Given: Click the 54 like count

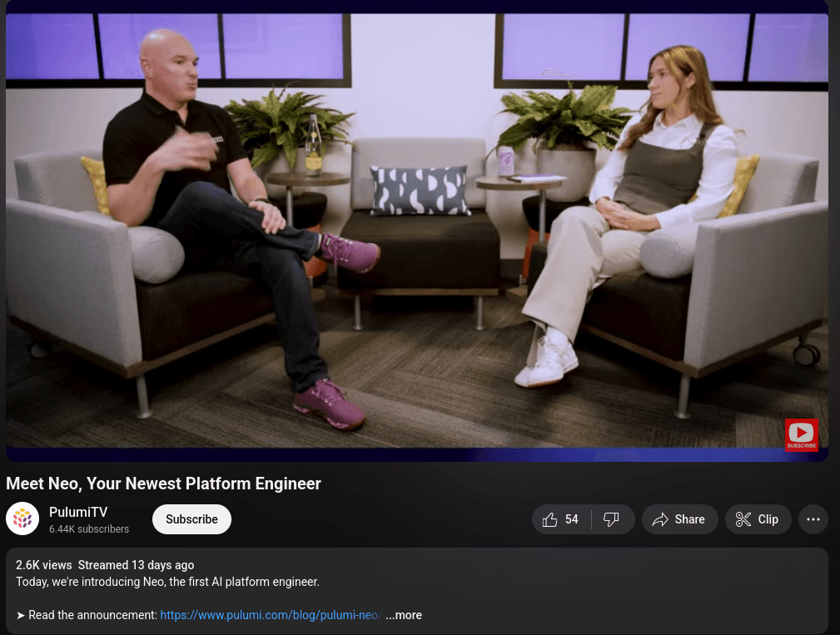Looking at the screenshot, I should coord(572,519).
